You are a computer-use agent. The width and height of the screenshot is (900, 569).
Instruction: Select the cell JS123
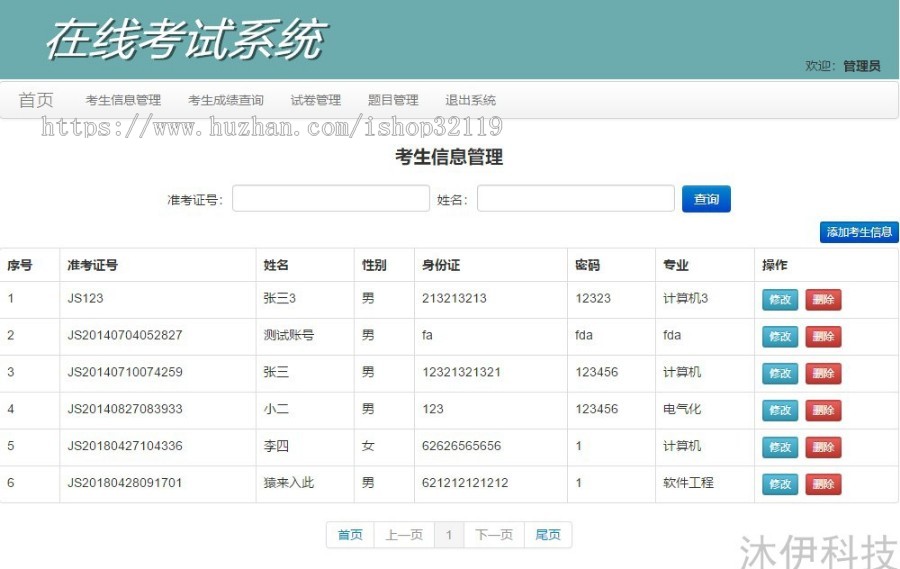86,299
